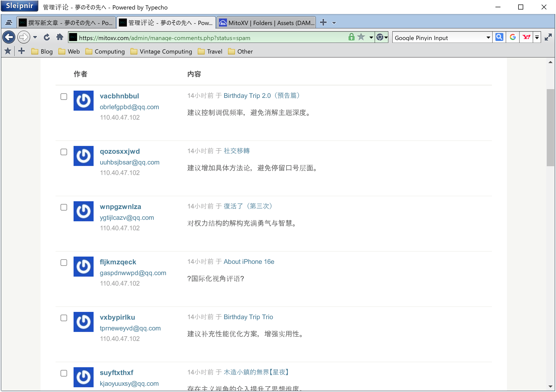This screenshot has height=392, width=556.
Task: Click the Sleipnir logo menu button
Action: click(20, 6)
